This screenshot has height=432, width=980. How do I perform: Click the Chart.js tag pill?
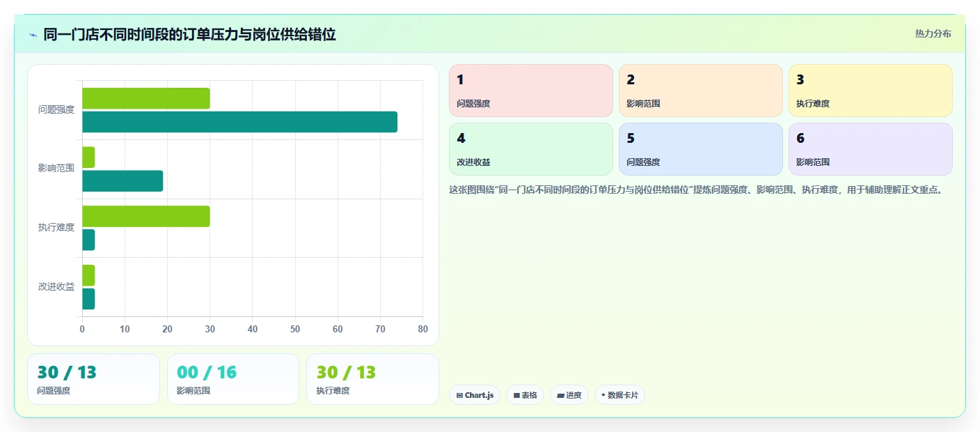pyautogui.click(x=475, y=395)
